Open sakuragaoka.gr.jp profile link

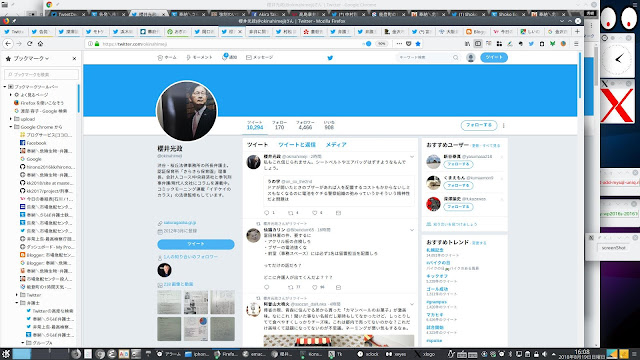pos(180,223)
